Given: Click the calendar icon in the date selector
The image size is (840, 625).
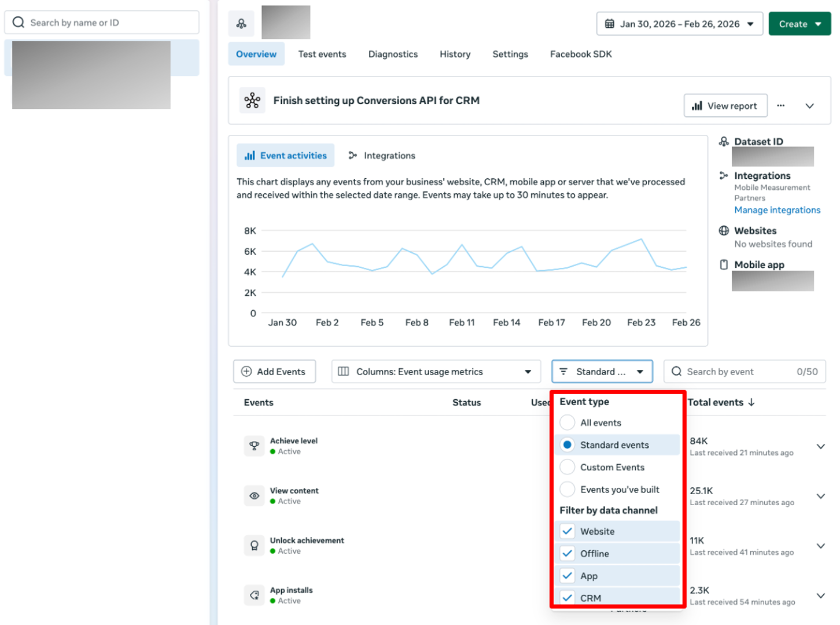Looking at the screenshot, I should [610, 24].
